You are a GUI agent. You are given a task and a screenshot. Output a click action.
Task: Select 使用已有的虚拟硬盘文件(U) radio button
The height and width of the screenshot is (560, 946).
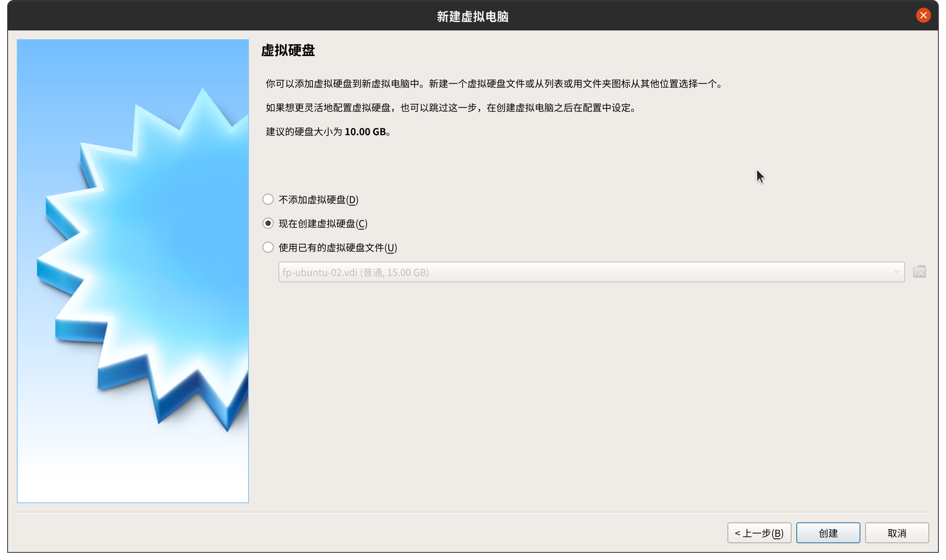(x=268, y=247)
